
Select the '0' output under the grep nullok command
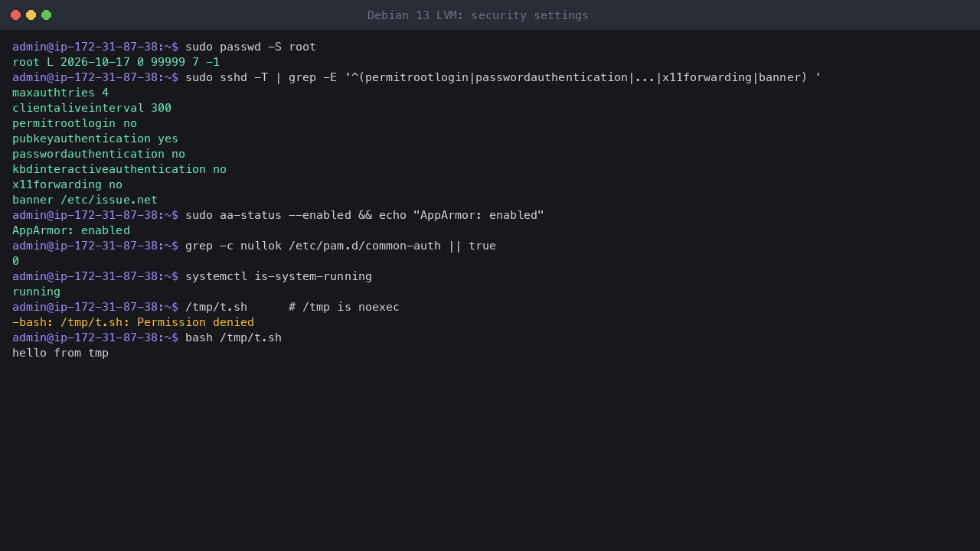pos(15,261)
